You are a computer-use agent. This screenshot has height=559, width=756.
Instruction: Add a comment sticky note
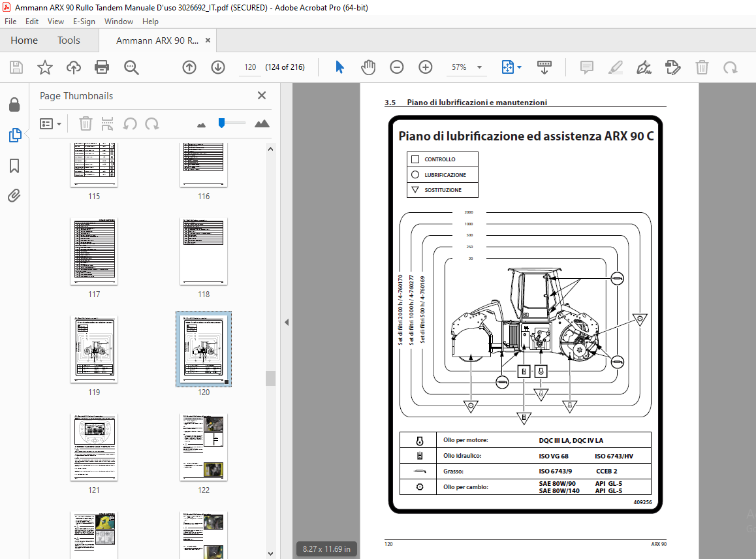(587, 67)
